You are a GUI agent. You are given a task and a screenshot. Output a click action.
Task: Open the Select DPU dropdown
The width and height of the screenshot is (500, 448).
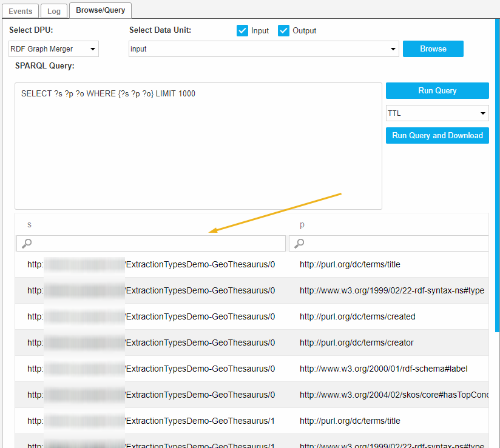(x=53, y=49)
